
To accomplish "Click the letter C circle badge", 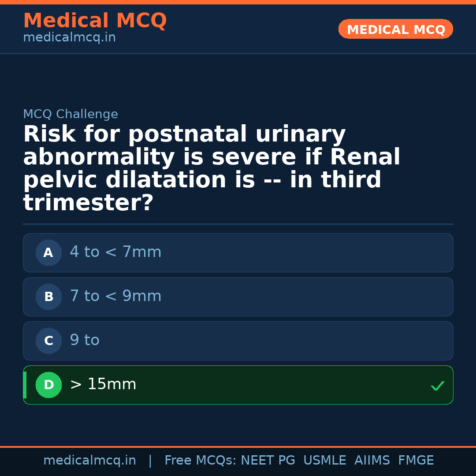I will 48,341.
